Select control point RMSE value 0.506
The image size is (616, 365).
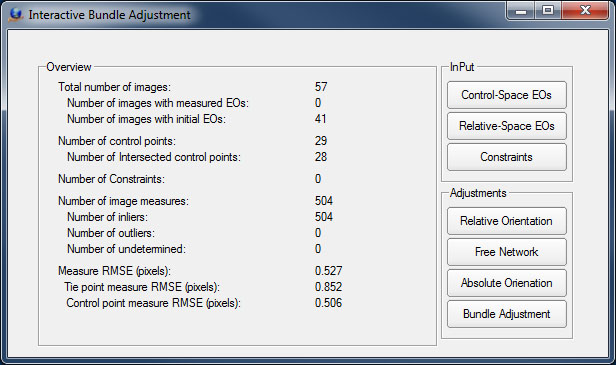(x=328, y=303)
